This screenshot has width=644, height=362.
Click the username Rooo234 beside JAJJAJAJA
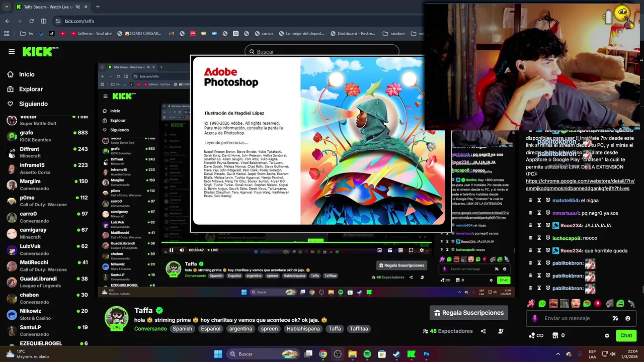(572, 226)
